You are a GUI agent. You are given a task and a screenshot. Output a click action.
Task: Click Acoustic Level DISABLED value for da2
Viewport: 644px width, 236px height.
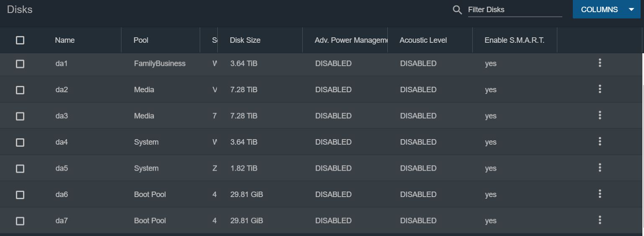[x=418, y=90]
